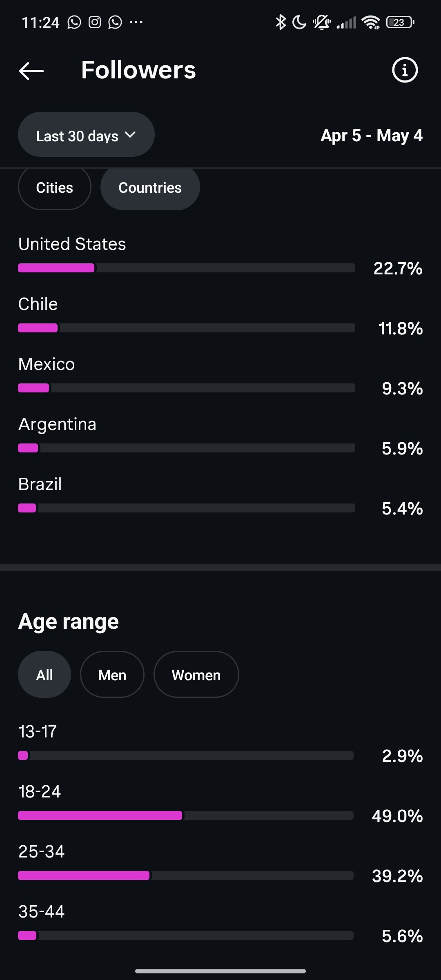Filter age range by Men

click(x=112, y=675)
